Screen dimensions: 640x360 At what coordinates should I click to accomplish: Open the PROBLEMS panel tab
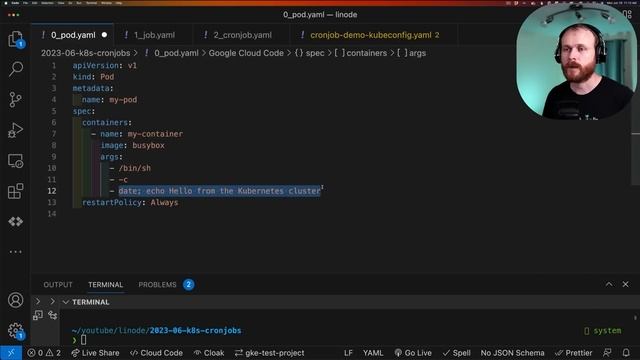click(157, 285)
